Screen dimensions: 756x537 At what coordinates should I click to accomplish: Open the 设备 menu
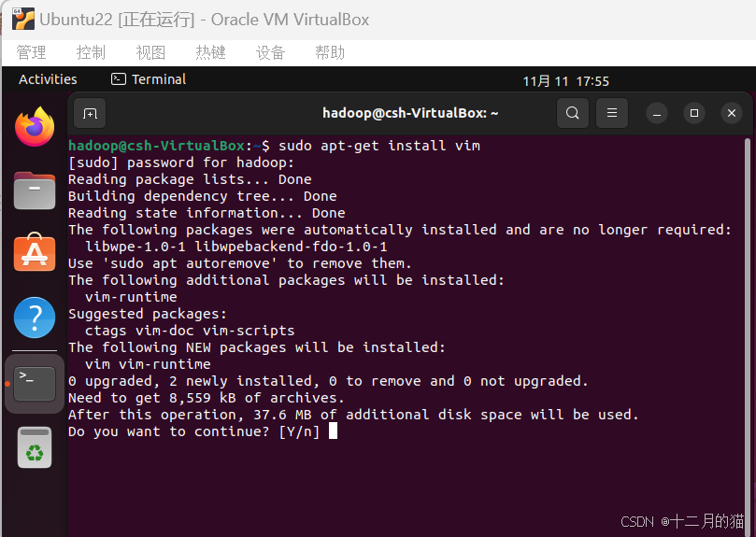pos(270,52)
